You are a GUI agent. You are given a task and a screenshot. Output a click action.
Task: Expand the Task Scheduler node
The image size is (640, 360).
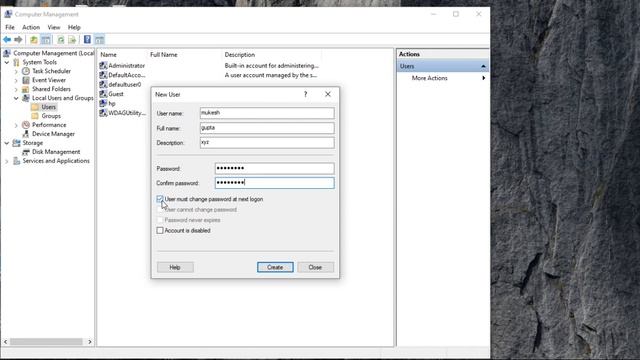16,71
